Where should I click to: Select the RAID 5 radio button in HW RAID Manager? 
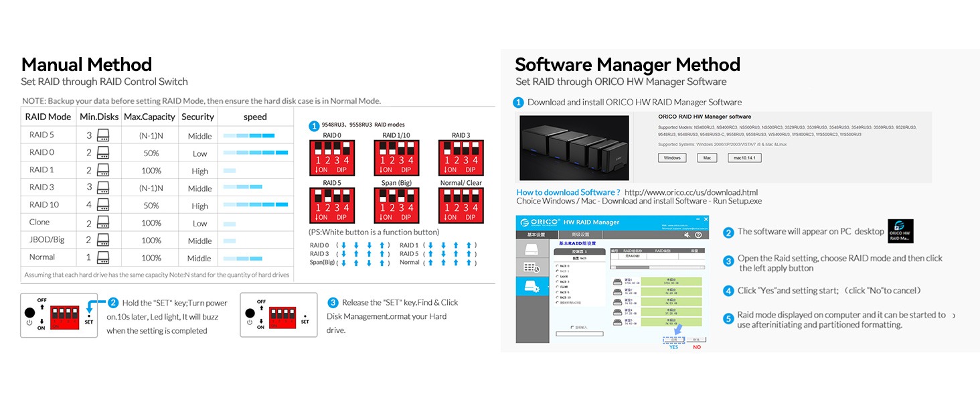pos(557,292)
